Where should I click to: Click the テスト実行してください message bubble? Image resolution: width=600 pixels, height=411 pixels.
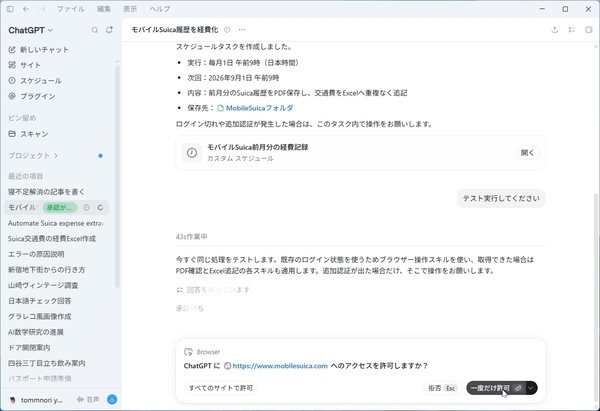tap(501, 198)
